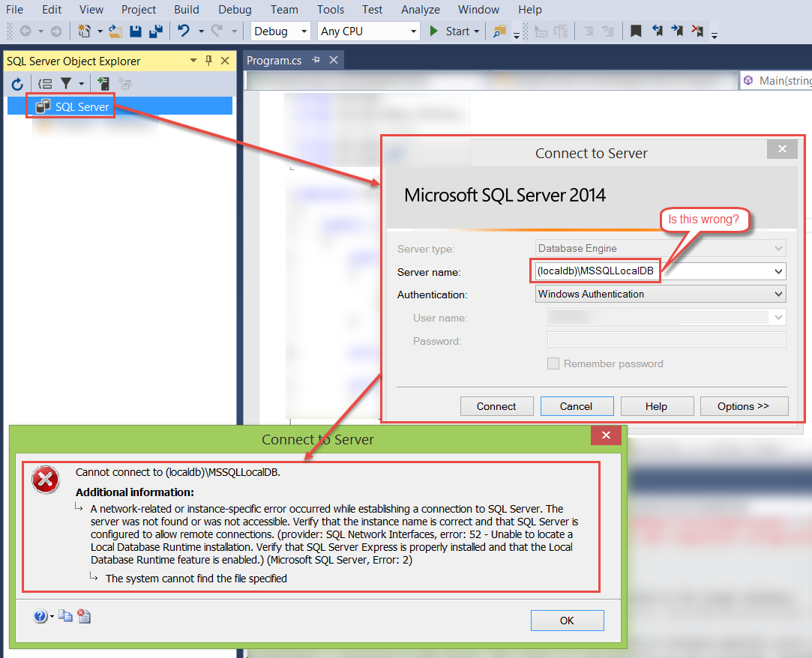Viewport: 812px width, 658px height.
Task: Click the Find in Files folder icon
Action: click(x=499, y=31)
